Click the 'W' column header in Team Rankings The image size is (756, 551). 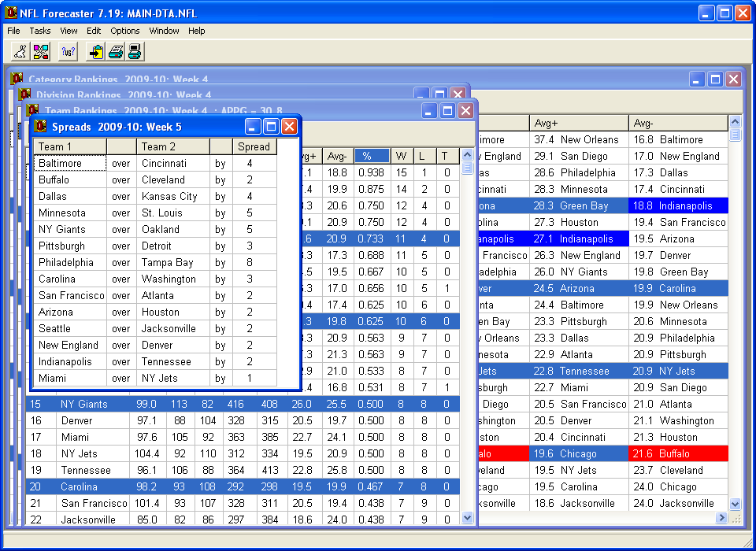(402, 156)
